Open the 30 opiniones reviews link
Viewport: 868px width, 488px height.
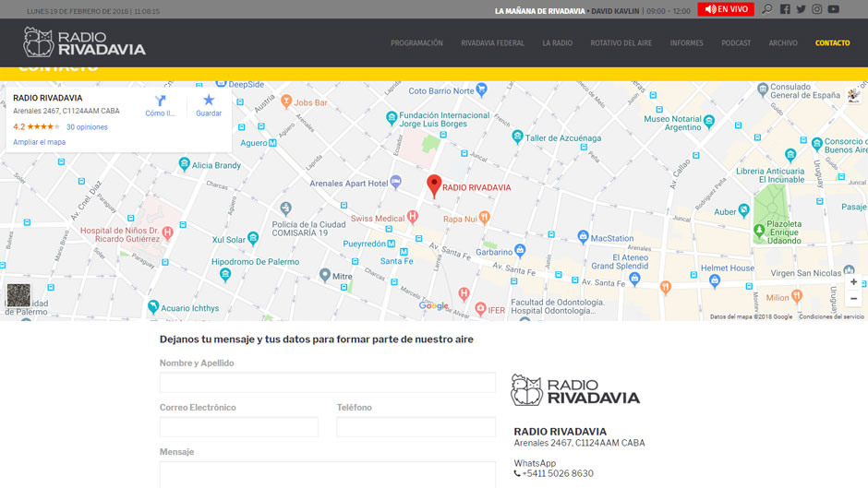[x=87, y=127]
